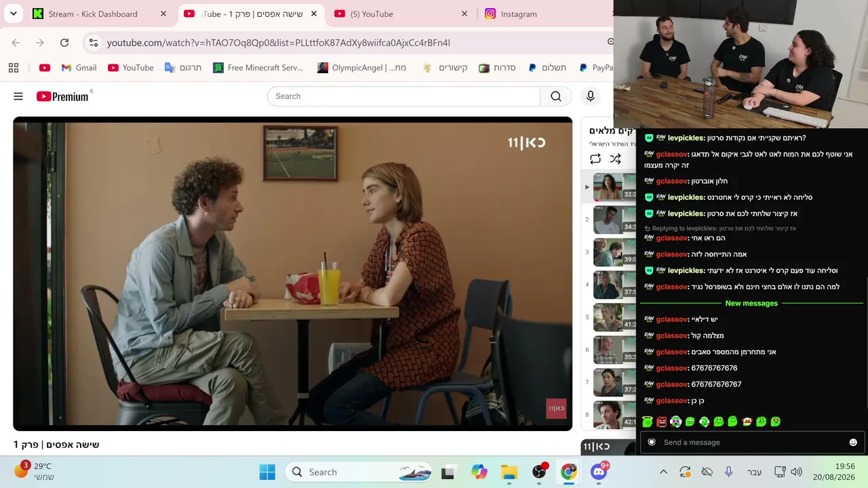
Task: Open the YouTube guide hamburger menu
Action: pos(18,96)
